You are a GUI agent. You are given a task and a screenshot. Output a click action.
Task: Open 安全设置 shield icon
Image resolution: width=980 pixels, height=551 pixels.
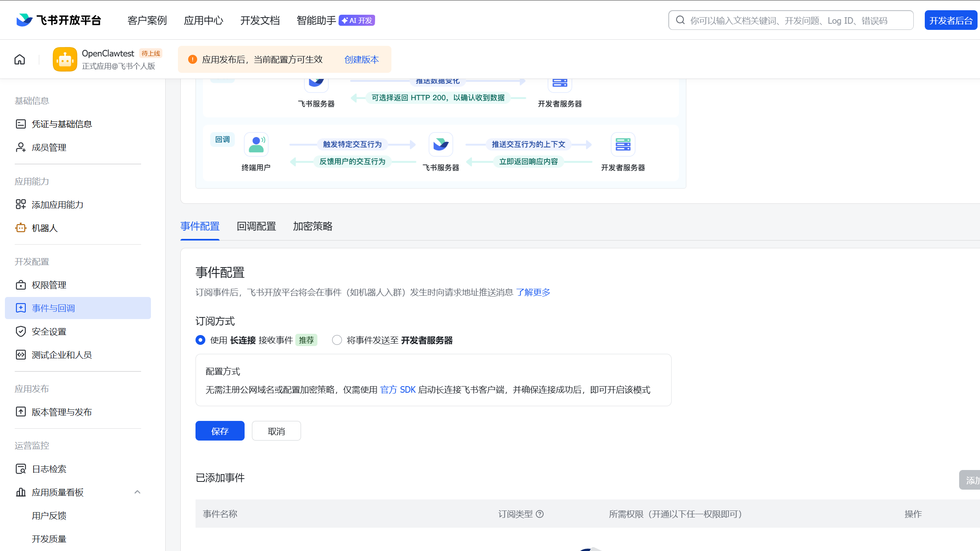20,331
